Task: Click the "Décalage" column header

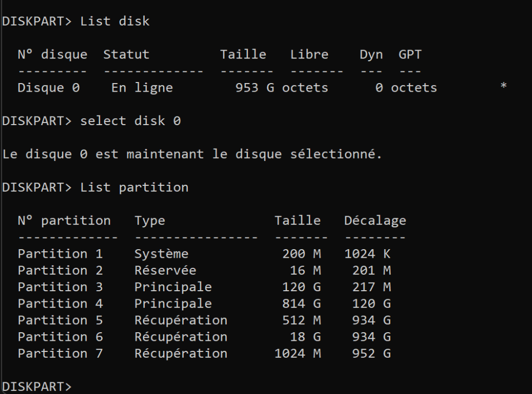Action: point(375,220)
